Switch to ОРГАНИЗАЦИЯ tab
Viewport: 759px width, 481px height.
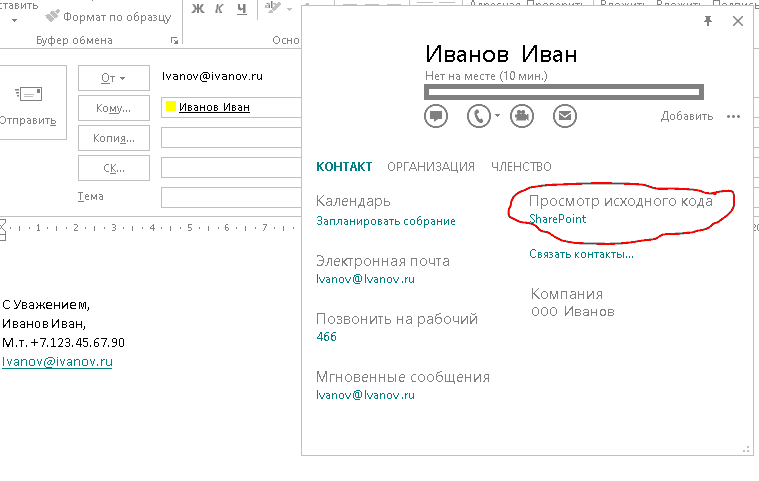[431, 166]
